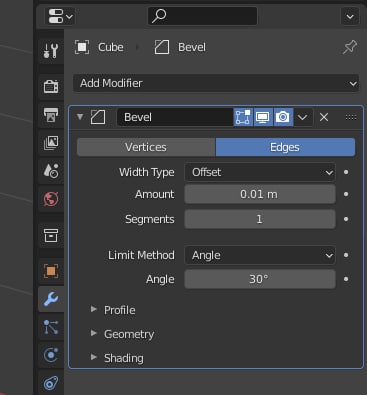The height and width of the screenshot is (395, 367).
Task: Open the Scene properties tab
Action: pyautogui.click(x=51, y=170)
